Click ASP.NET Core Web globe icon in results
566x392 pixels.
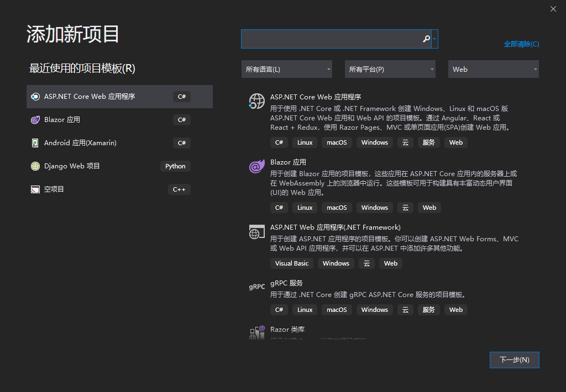click(x=256, y=101)
